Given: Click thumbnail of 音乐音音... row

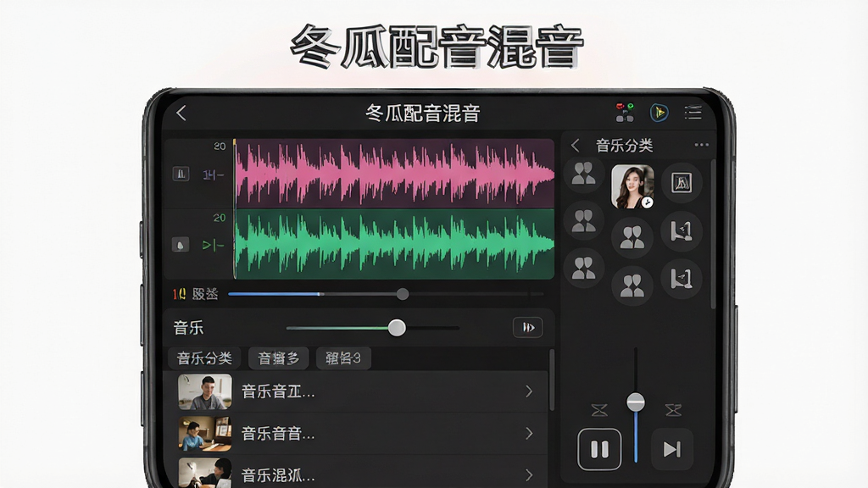Looking at the screenshot, I should coord(205,433).
